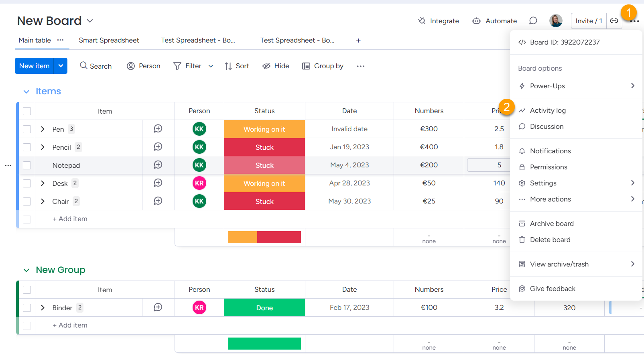The image size is (644, 354).
Task: Click the KR avatar in Desk row
Action: (x=199, y=183)
